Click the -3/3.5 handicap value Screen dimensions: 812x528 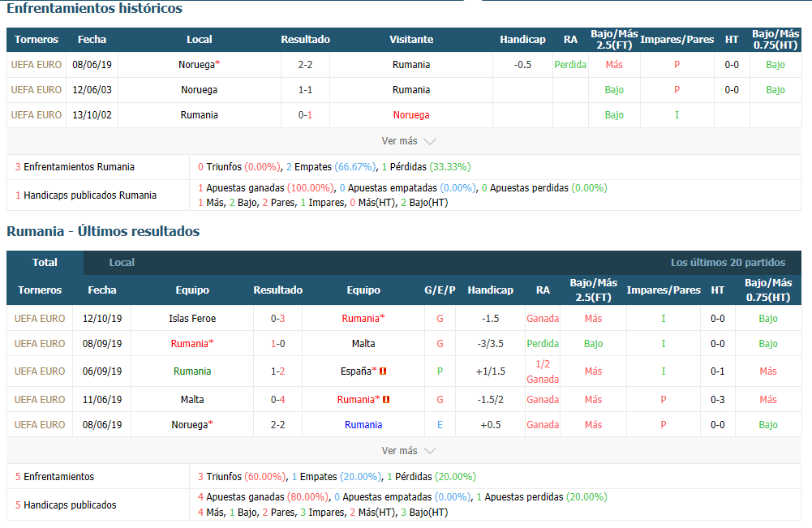coord(490,344)
